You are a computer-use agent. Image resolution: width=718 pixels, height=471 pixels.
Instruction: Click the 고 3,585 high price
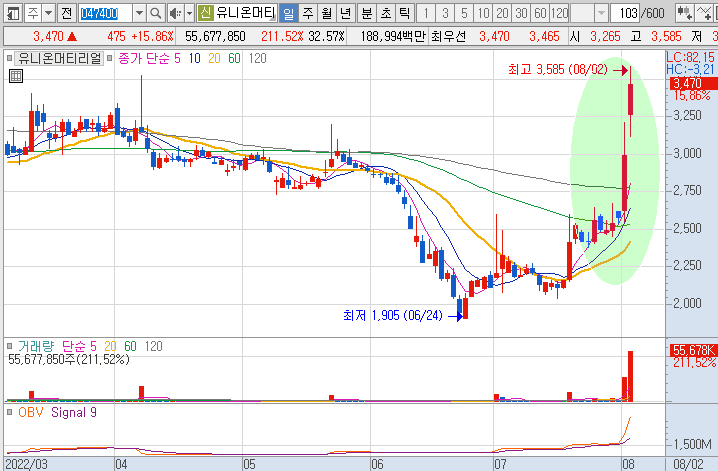click(656, 37)
